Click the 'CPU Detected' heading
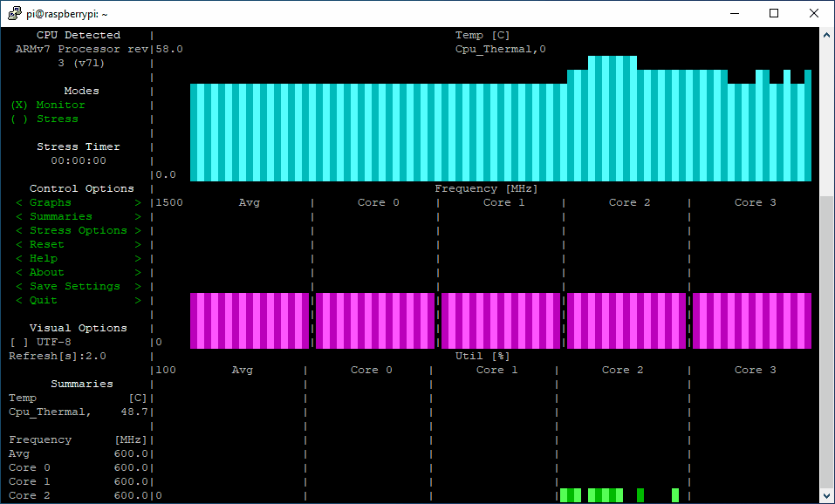Viewport: 835px width, 504px height. pos(79,35)
